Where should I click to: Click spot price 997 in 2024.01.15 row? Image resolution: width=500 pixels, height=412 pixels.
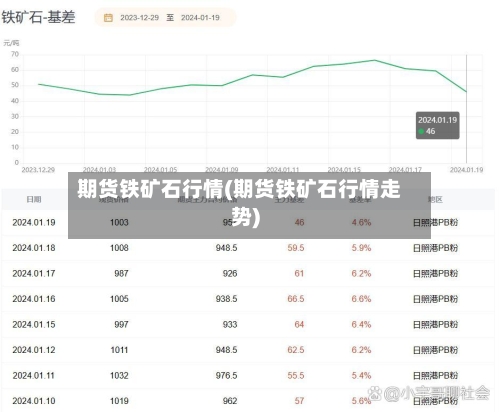point(121,325)
